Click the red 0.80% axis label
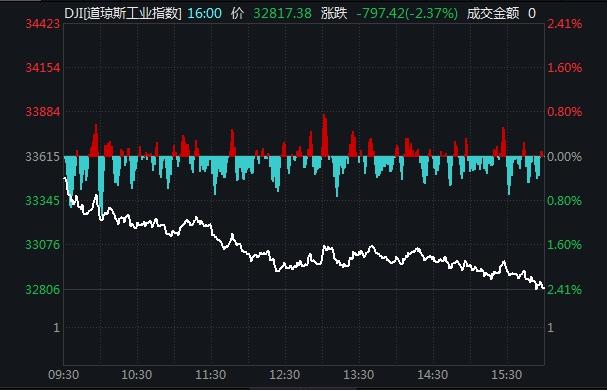 click(564, 112)
